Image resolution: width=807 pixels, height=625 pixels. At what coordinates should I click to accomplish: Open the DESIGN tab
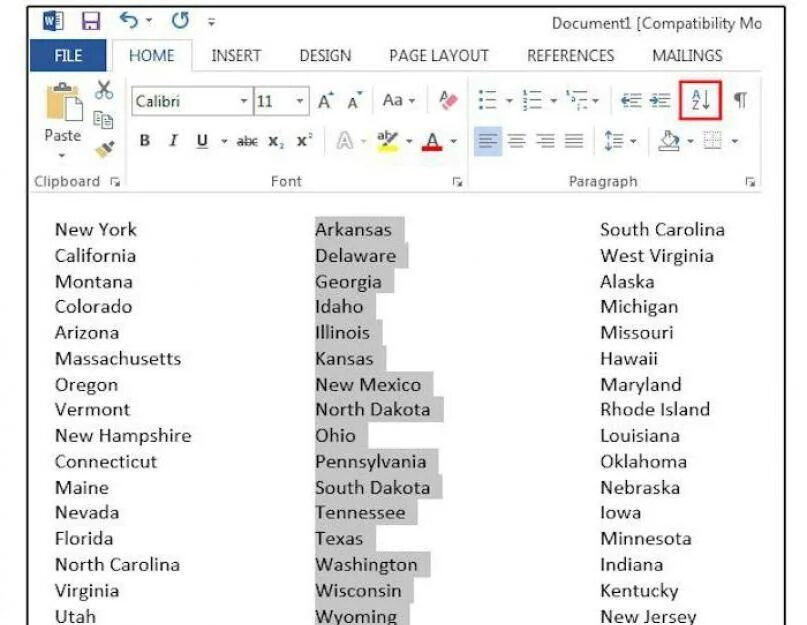tap(325, 55)
